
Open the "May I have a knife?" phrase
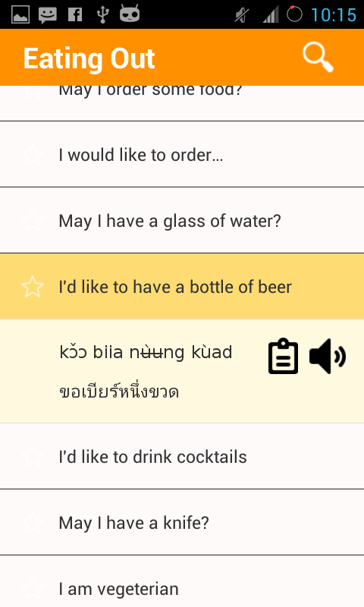click(182, 522)
